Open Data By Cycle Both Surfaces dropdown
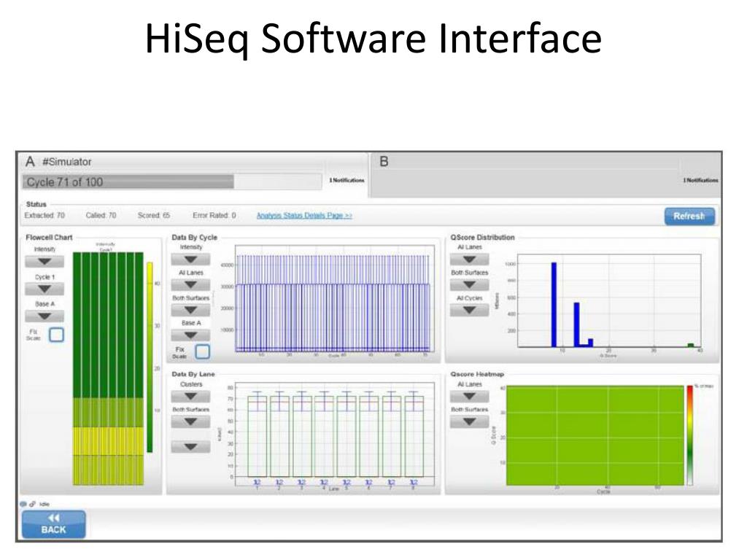Image resolution: width=747 pixels, height=560 pixels. (x=190, y=310)
